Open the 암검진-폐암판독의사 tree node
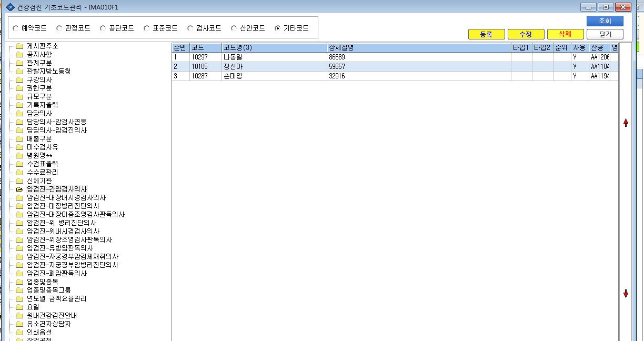Screen dimensions: 644x341 [x=57, y=274]
